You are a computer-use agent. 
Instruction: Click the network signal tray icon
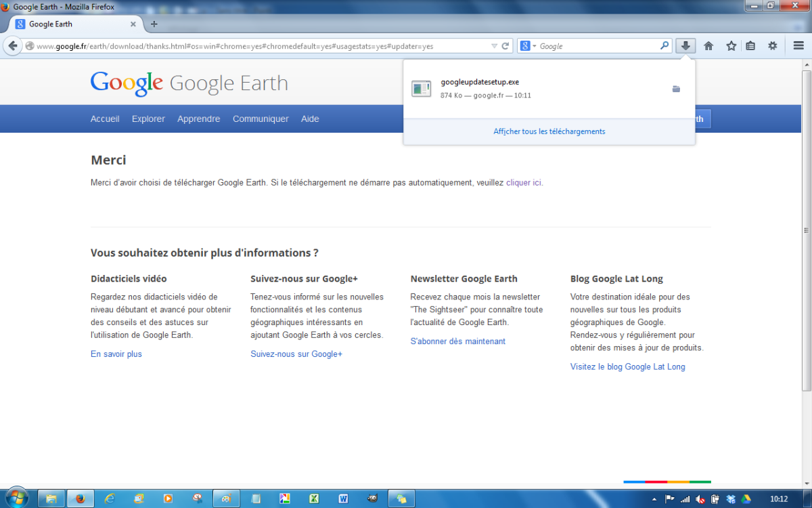[x=685, y=499]
